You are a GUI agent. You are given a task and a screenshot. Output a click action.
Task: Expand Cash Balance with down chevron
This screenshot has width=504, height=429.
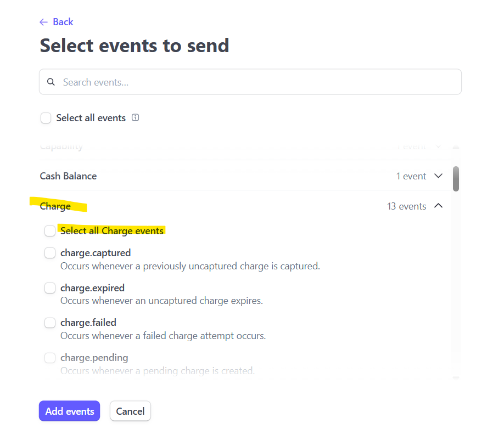[439, 176]
